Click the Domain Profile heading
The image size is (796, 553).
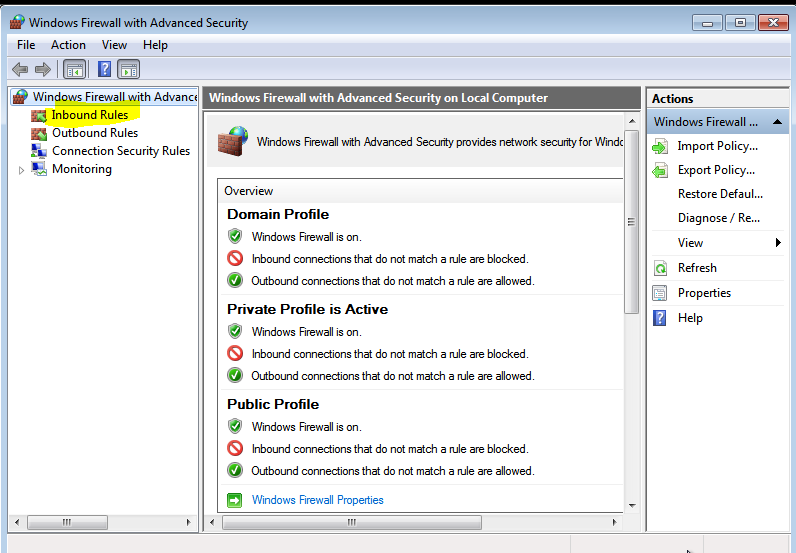(x=278, y=214)
